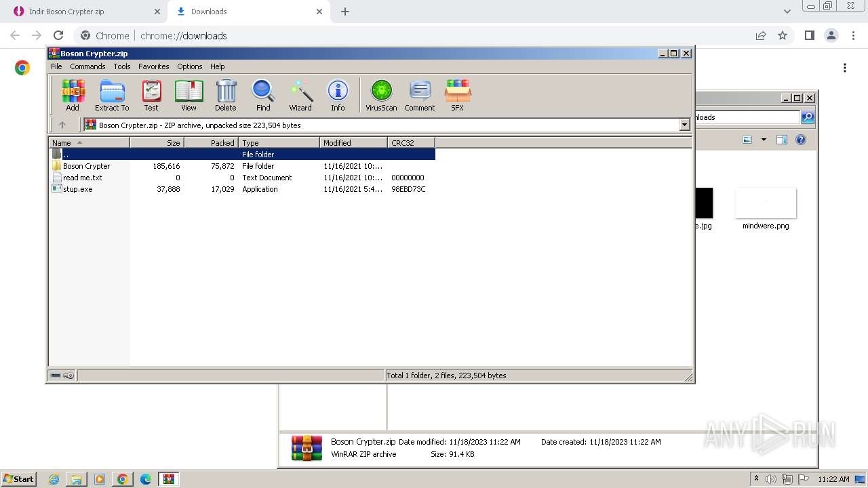Open the Tools menu
868x488 pixels.
122,66
